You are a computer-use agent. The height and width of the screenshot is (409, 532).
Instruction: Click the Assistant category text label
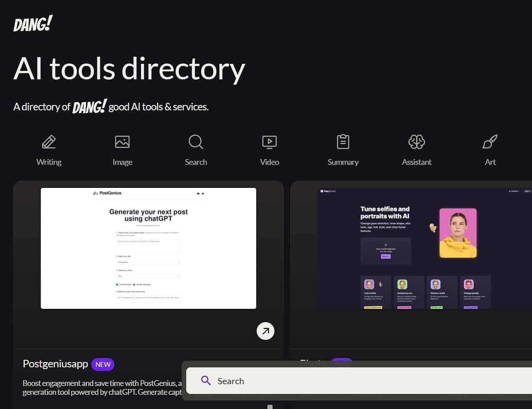pyautogui.click(x=417, y=162)
